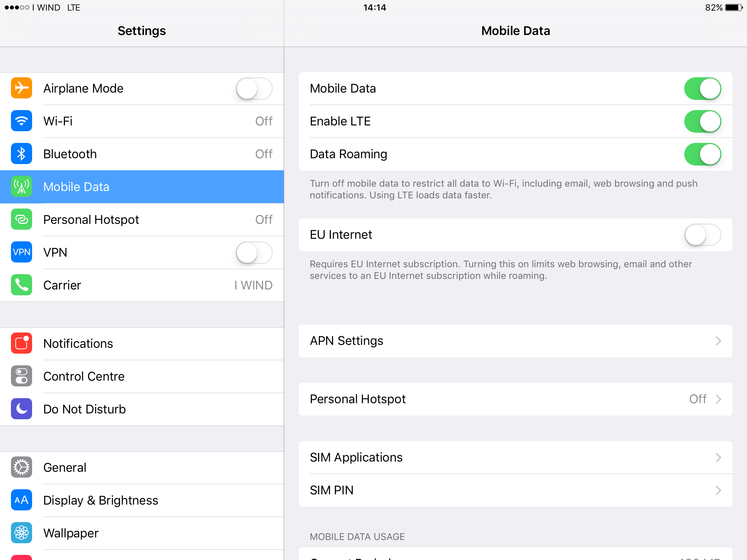Viewport: 747px width, 560px height.
Task: Select Display & Brightness in sidebar
Action: coord(101,500)
